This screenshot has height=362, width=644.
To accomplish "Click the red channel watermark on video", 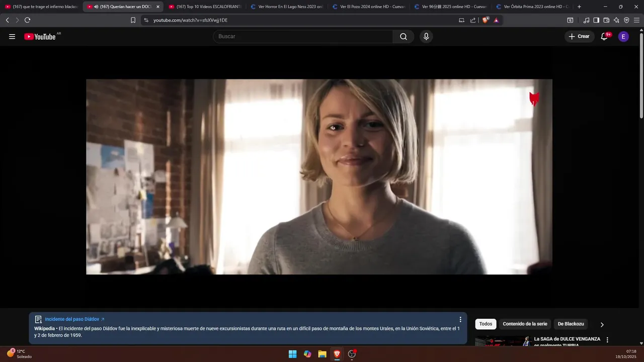I will tap(534, 99).
